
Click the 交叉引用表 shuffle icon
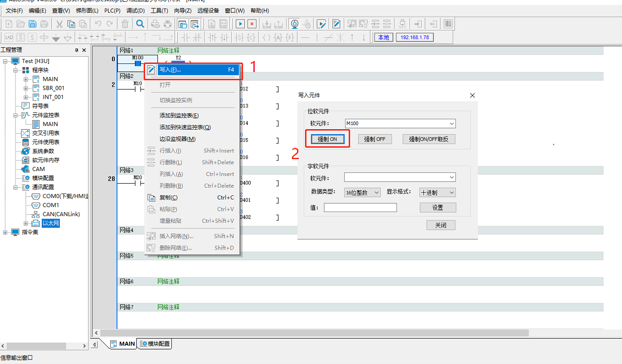(25, 133)
